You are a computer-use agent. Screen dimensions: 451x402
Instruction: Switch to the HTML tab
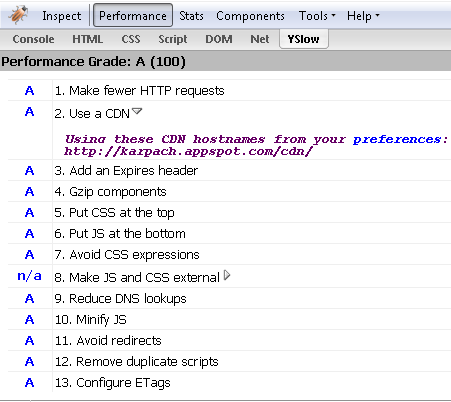(87, 39)
